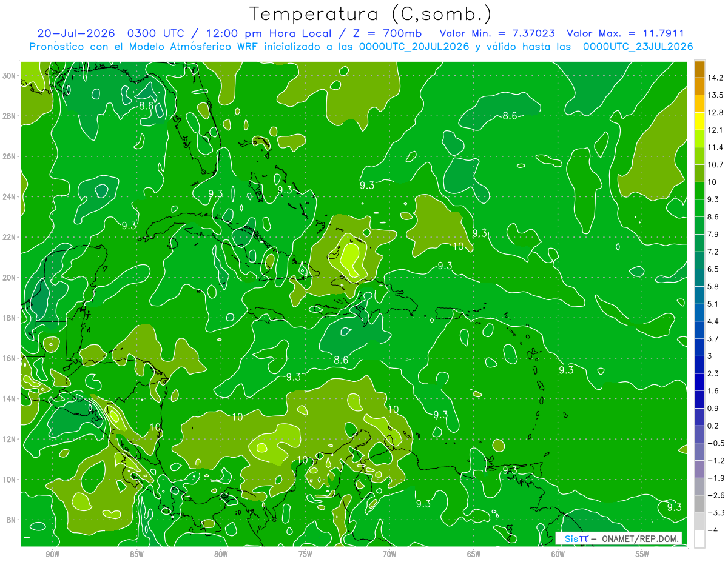Viewport: 728px width, 562px height.
Task: Click the '10N' latitude axis label
Action: click(x=10, y=480)
